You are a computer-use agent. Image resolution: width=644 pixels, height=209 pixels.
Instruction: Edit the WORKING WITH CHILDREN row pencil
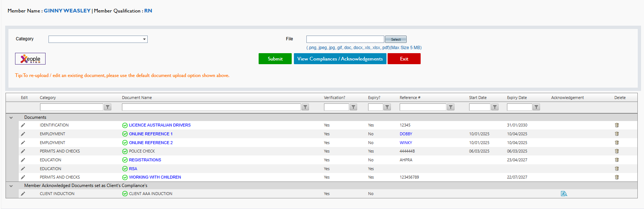(23, 177)
